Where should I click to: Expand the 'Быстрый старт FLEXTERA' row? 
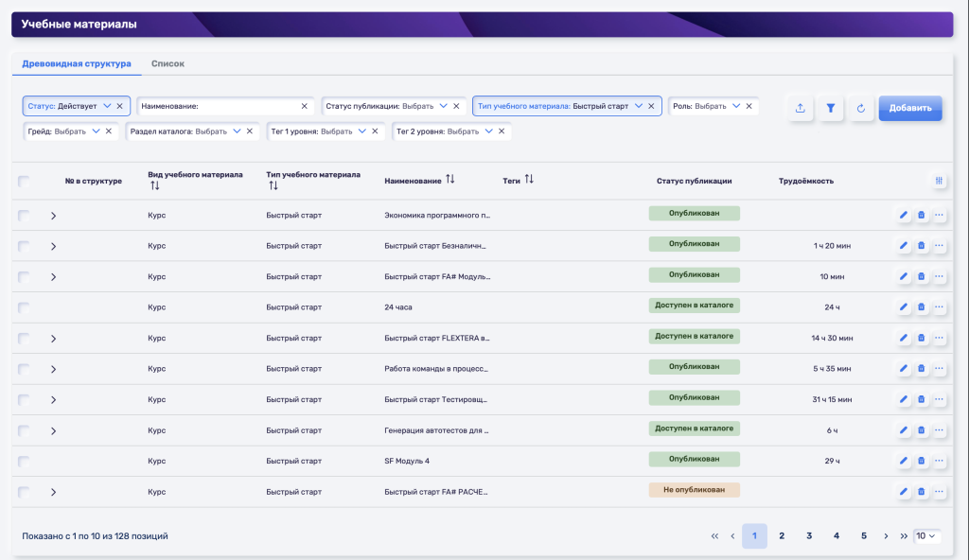point(53,339)
